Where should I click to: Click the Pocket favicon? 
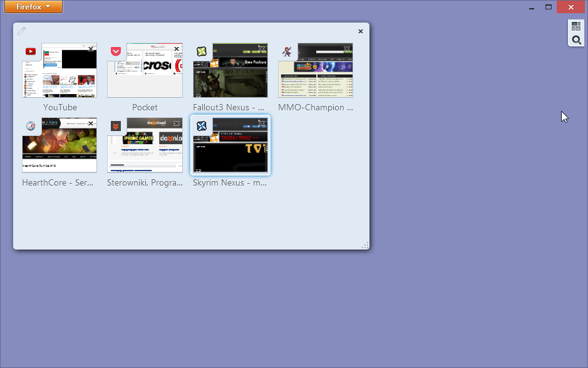tap(116, 51)
